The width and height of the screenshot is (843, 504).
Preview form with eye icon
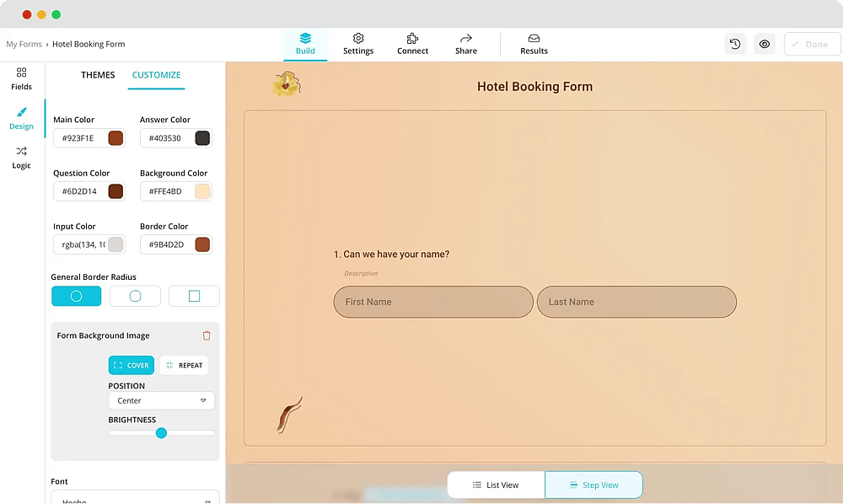[x=764, y=44]
